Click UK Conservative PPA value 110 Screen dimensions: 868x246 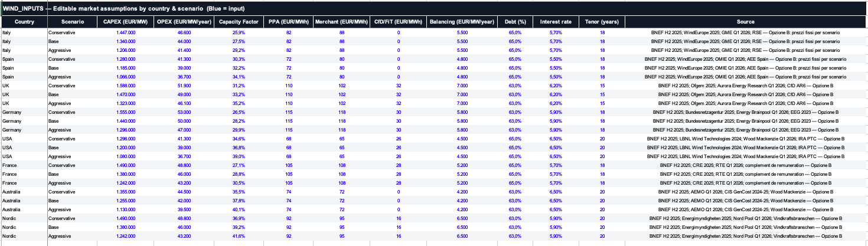click(289, 86)
